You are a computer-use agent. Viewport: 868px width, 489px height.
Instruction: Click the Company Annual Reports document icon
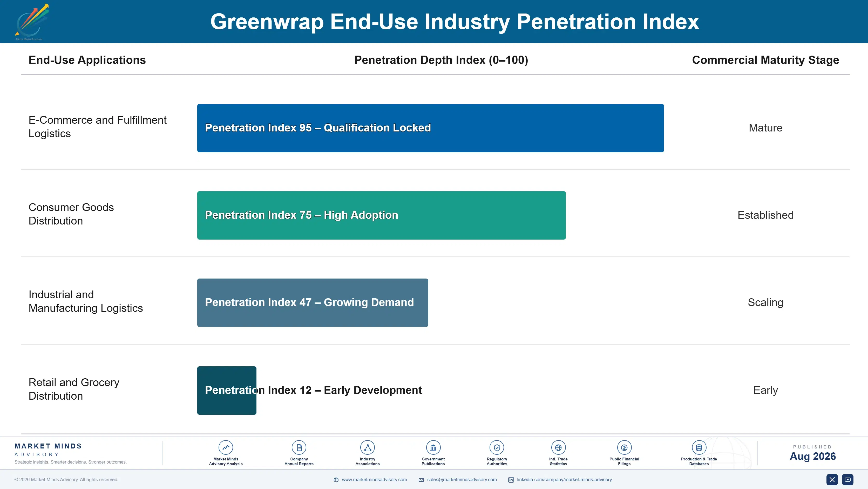tap(299, 447)
